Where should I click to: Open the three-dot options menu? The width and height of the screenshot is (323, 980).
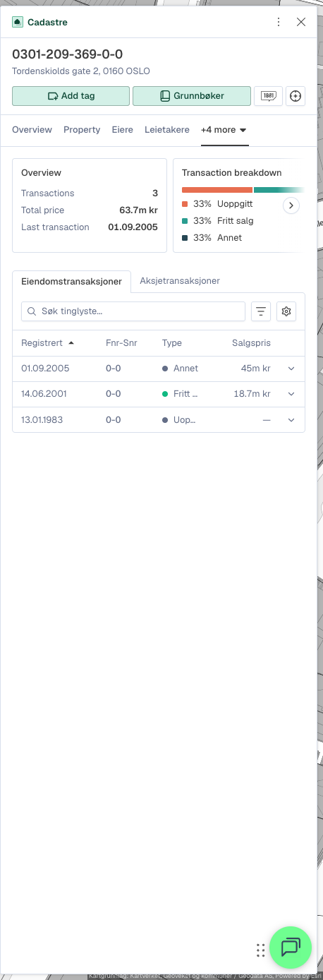[x=279, y=22]
